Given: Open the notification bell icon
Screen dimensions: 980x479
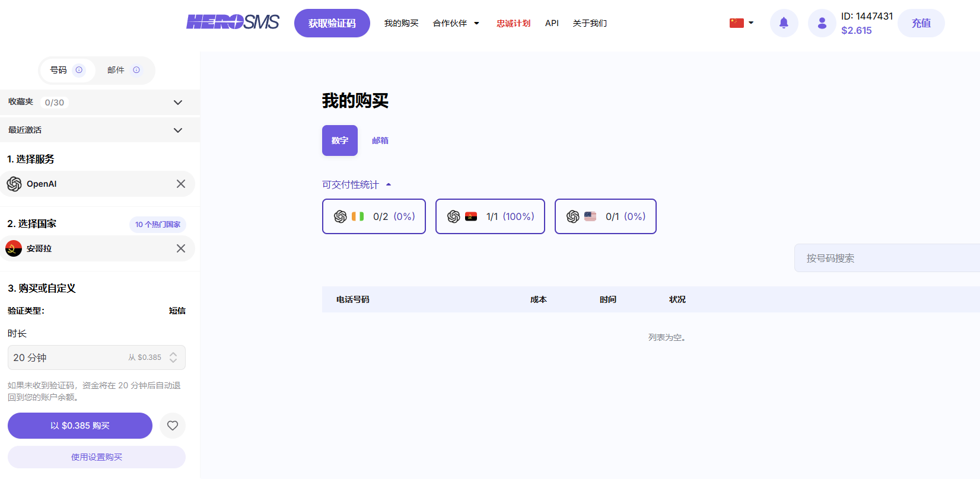Looking at the screenshot, I should pos(784,23).
